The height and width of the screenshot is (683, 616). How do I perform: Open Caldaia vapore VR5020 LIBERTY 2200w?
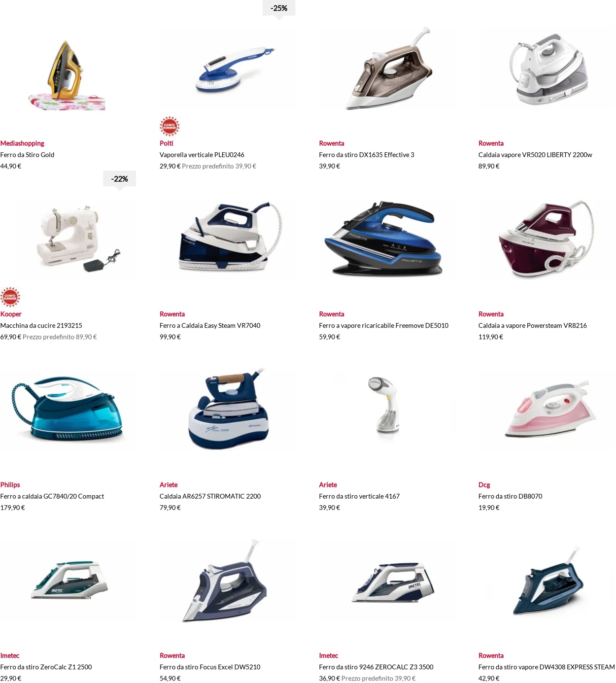[x=535, y=155]
